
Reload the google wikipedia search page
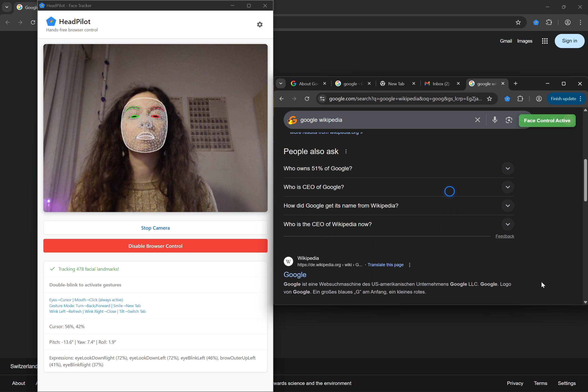click(x=307, y=99)
